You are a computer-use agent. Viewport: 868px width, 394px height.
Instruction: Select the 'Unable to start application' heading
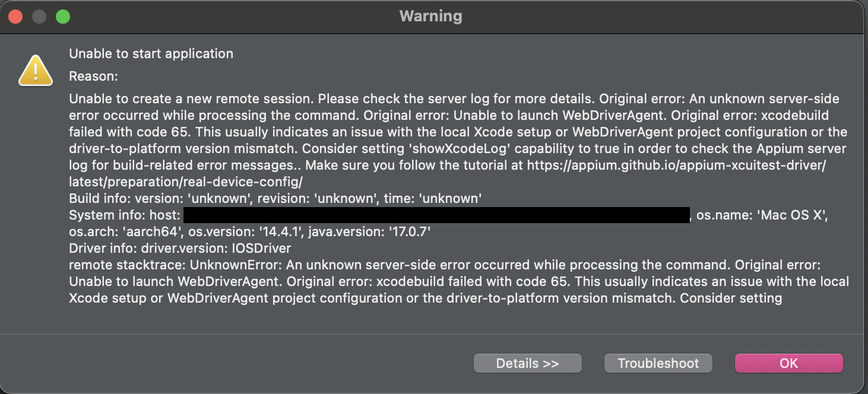151,53
